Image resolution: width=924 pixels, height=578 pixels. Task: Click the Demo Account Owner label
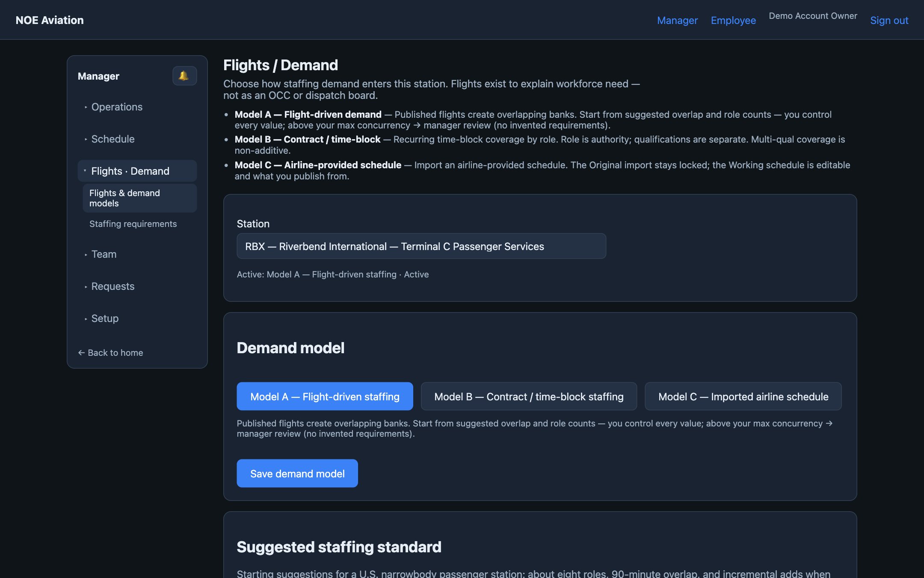pyautogui.click(x=813, y=16)
